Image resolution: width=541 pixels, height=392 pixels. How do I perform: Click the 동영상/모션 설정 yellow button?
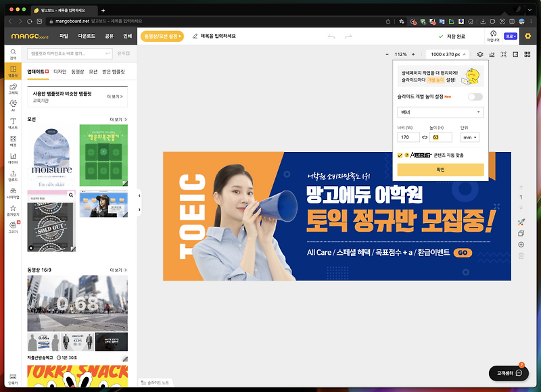162,36
